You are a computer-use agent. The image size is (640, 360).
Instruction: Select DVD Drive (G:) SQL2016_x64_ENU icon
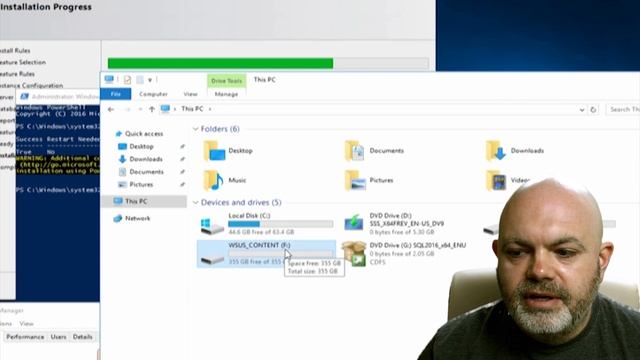[354, 253]
